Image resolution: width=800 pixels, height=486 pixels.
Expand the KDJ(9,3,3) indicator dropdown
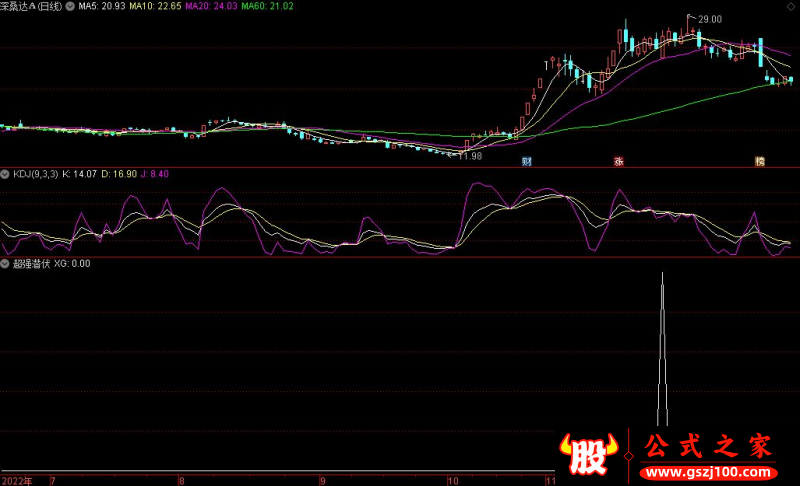(x=6, y=174)
